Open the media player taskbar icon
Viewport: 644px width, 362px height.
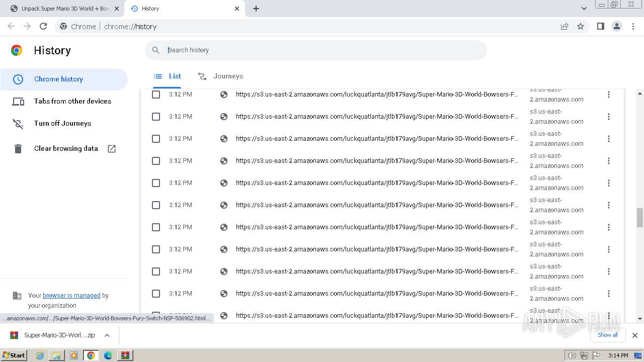coord(74,355)
